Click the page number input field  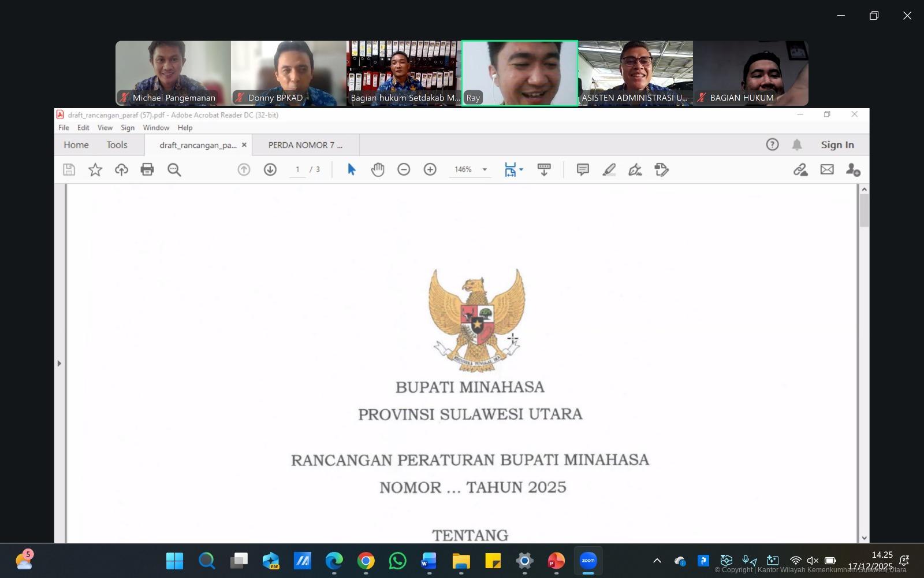tap(297, 169)
